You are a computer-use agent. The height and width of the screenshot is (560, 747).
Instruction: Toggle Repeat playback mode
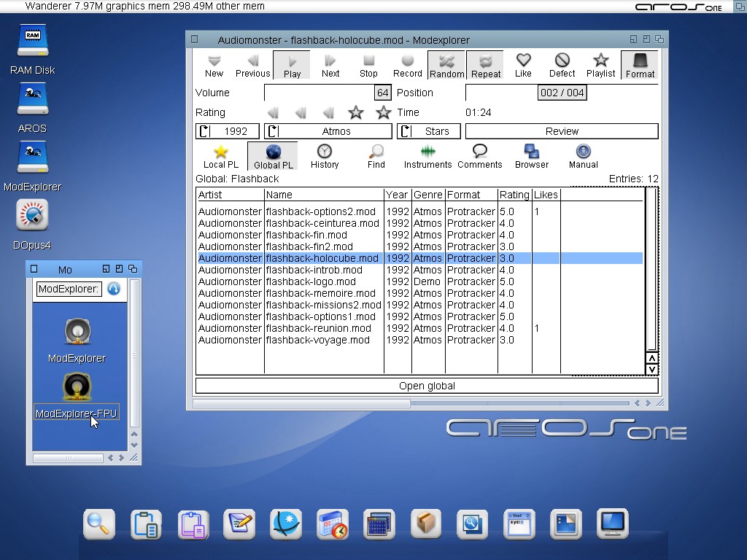click(486, 65)
